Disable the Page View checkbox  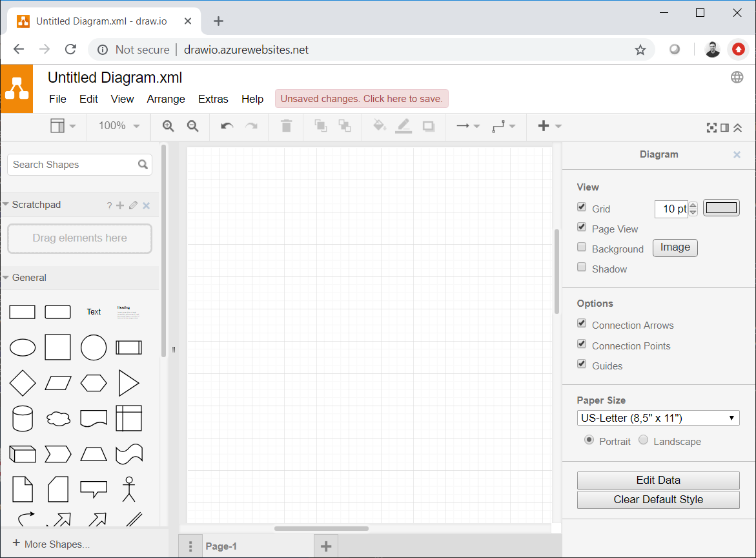582,227
